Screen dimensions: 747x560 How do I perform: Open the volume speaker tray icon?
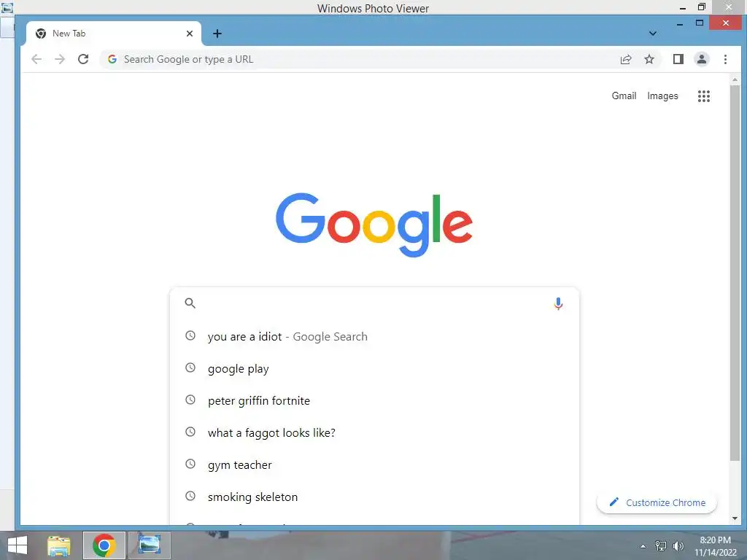click(x=678, y=546)
